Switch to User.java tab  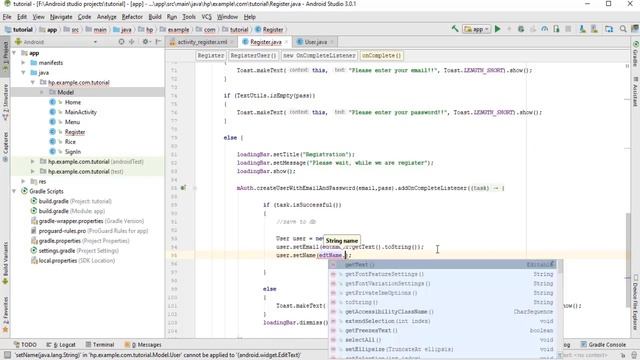[x=316, y=42]
